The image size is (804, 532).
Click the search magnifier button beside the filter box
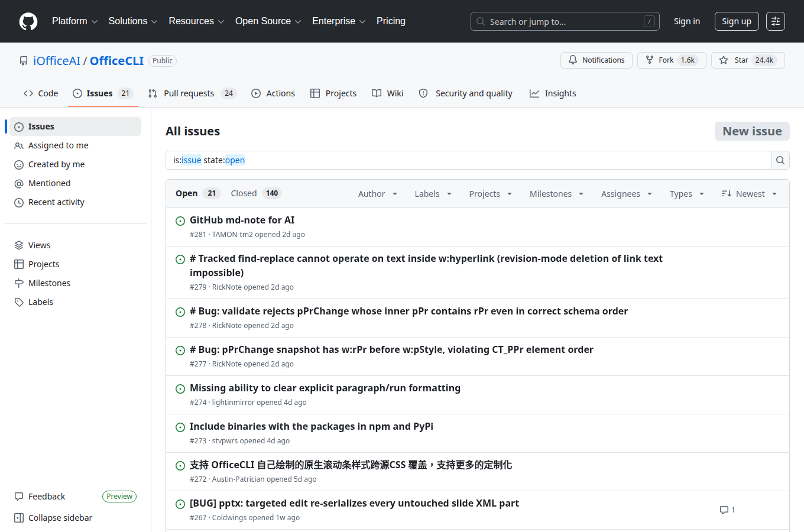tap(780, 160)
